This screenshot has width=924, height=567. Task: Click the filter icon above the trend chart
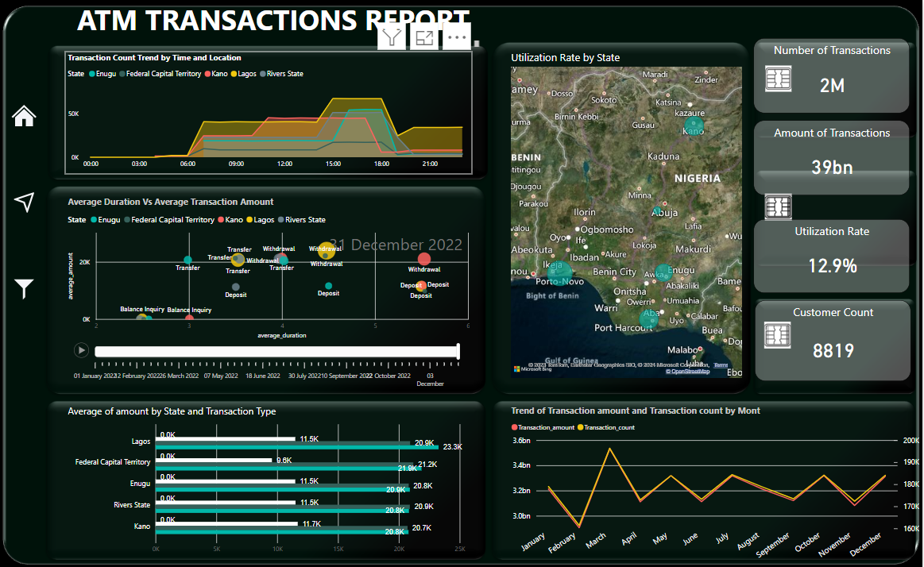point(392,37)
